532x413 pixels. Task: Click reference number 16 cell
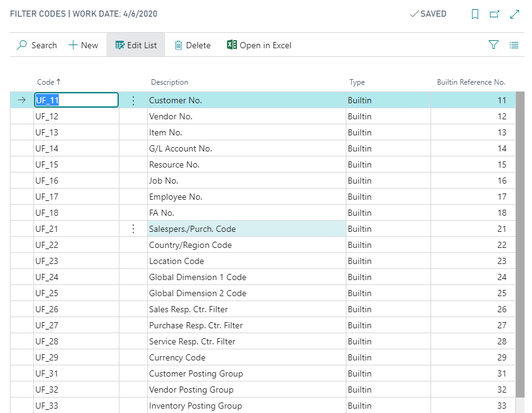pyautogui.click(x=473, y=181)
